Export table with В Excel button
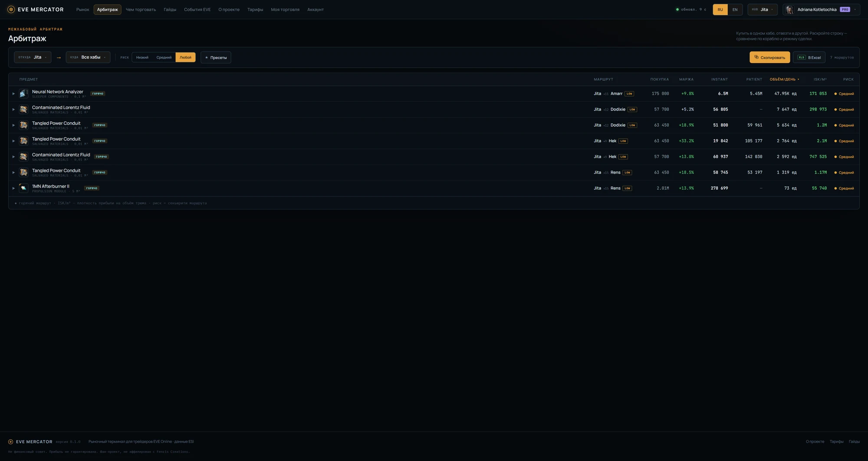This screenshot has width=868, height=461. coord(809,57)
